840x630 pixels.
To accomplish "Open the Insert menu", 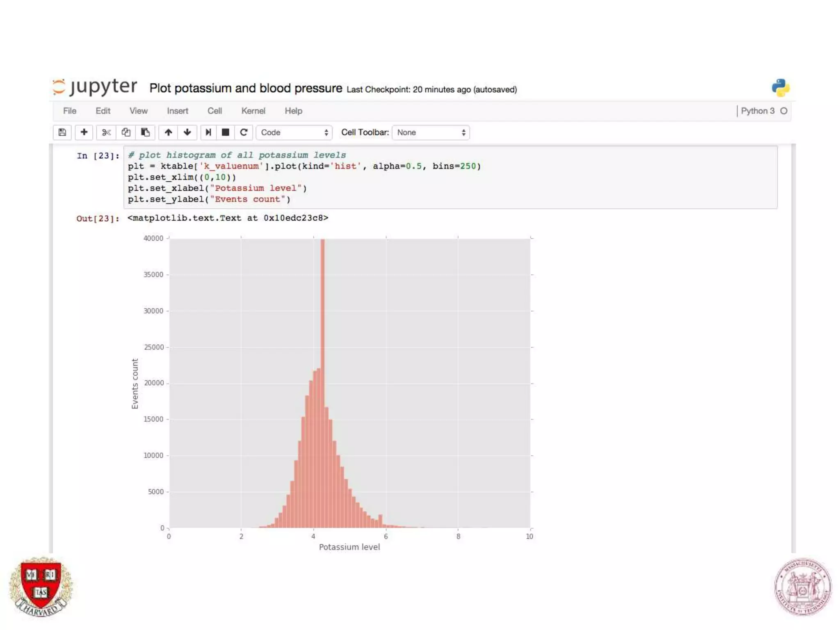I will click(x=177, y=111).
